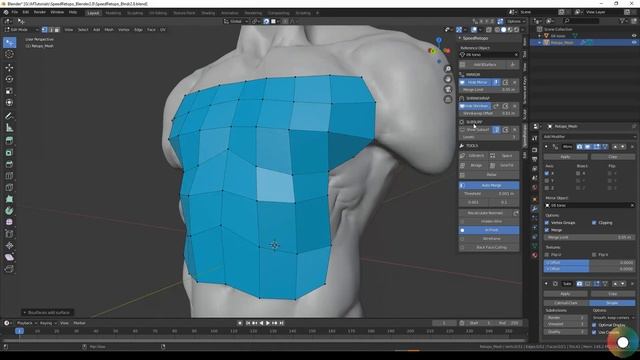Enable Back Face Culling option
640x360 pixels.
pyautogui.click(x=489, y=247)
